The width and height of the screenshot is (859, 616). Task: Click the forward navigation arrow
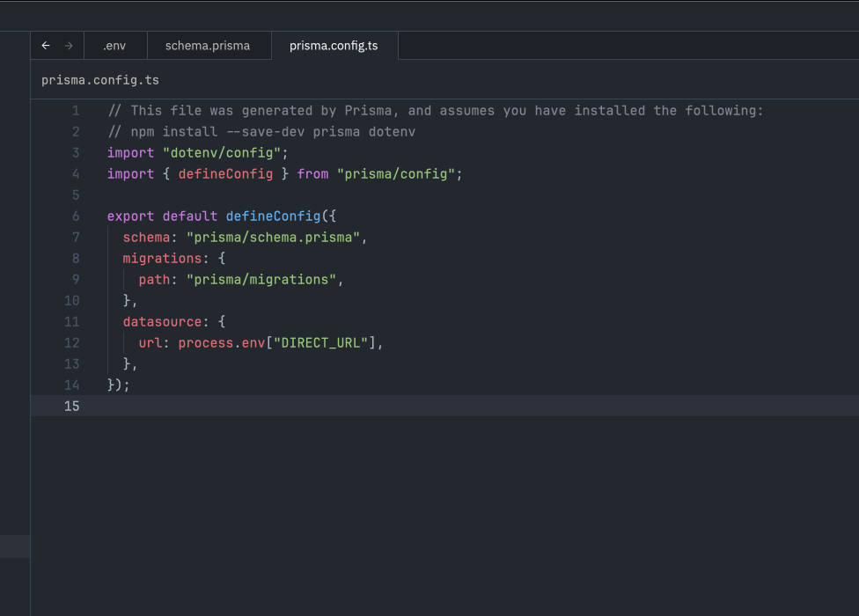click(x=69, y=45)
